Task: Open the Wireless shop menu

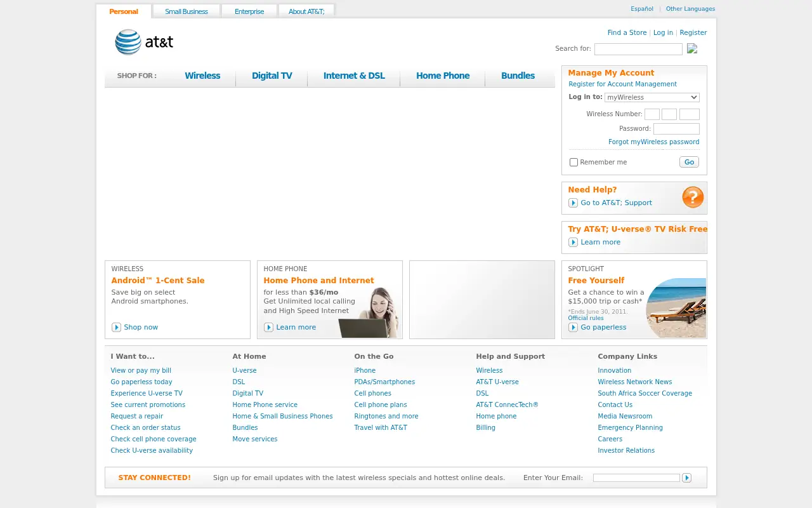Action: (x=202, y=76)
